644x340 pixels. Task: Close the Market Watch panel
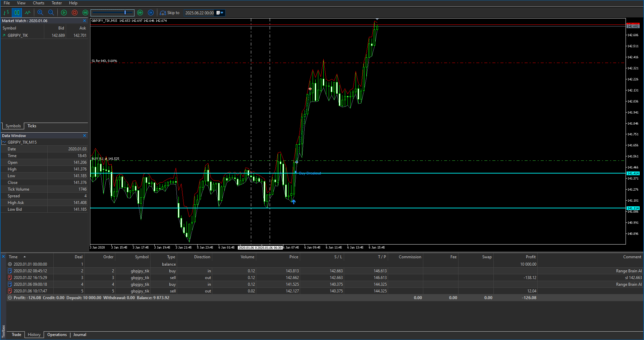tap(85, 21)
